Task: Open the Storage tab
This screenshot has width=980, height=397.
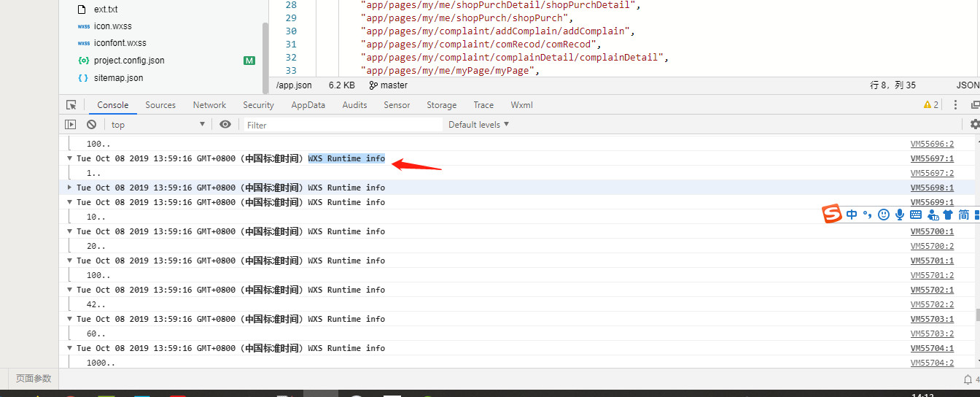Action: point(442,105)
